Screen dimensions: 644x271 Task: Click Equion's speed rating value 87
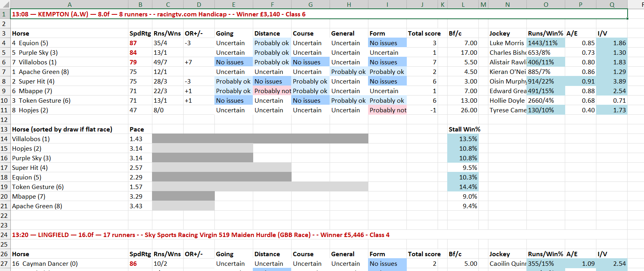(x=133, y=43)
